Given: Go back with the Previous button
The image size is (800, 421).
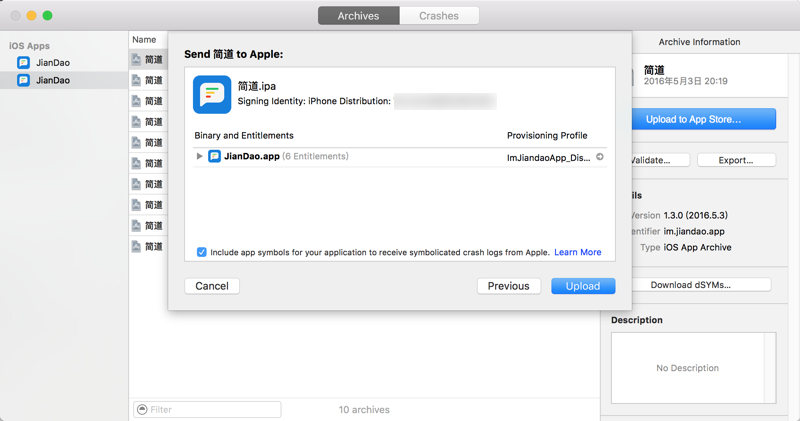Looking at the screenshot, I should tap(509, 286).
